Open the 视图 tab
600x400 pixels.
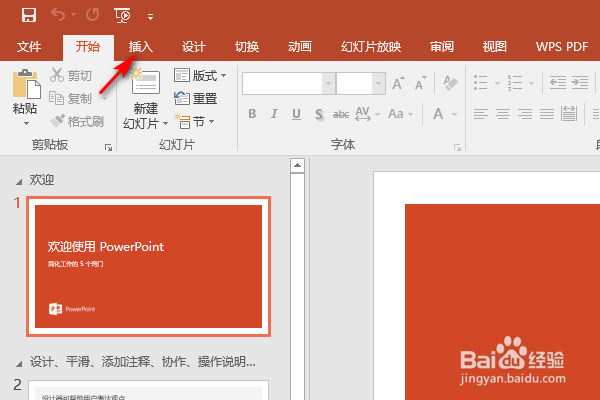(494, 47)
